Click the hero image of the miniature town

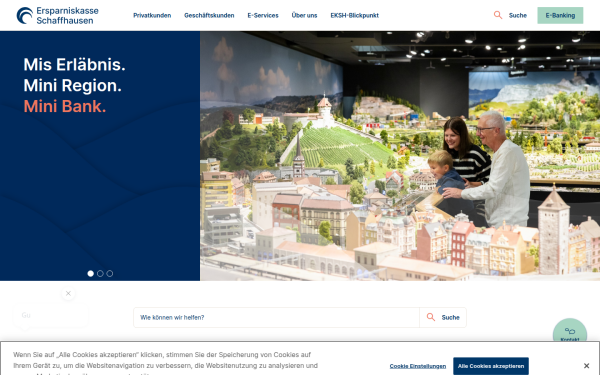coord(400,156)
